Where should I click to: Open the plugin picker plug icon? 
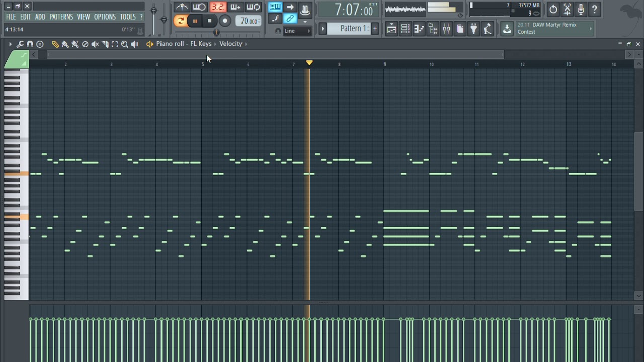point(473,29)
